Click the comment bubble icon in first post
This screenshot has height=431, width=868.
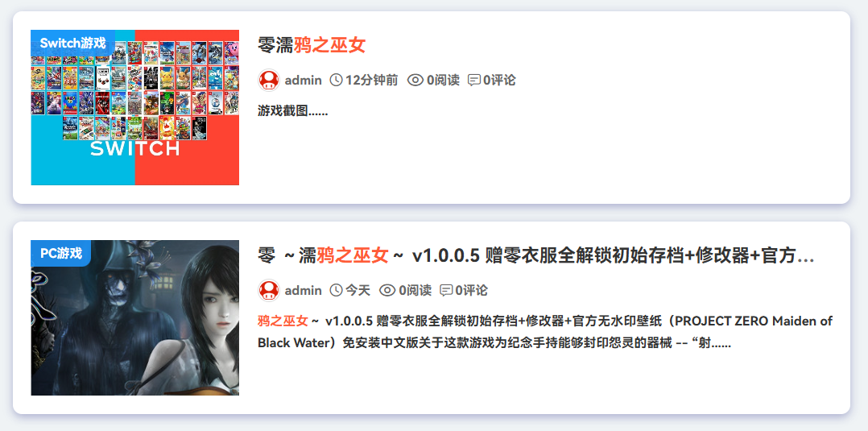click(x=474, y=81)
